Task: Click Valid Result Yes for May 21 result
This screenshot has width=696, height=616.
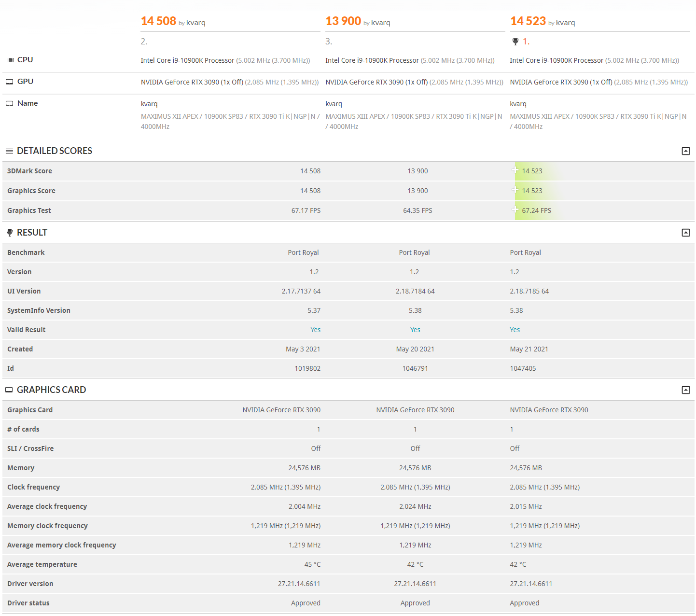Action: [x=515, y=330]
